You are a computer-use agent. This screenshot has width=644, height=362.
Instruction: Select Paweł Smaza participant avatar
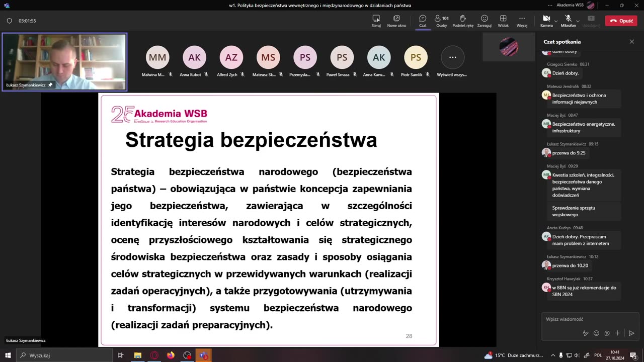tap(342, 57)
